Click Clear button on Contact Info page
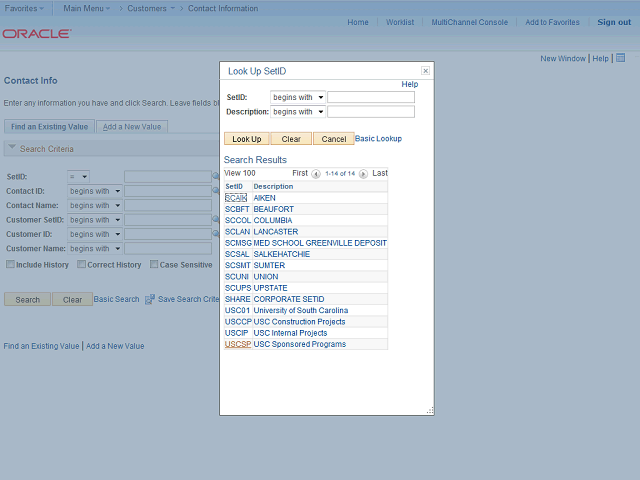The height and width of the screenshot is (480, 640). click(x=72, y=300)
